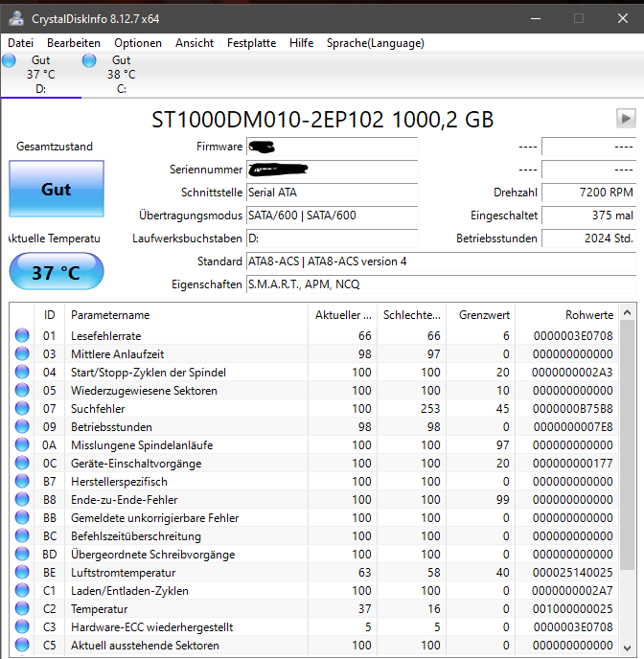
Task: Click the status orb for Mittlere Anlaufzeit
Action: [x=22, y=353]
